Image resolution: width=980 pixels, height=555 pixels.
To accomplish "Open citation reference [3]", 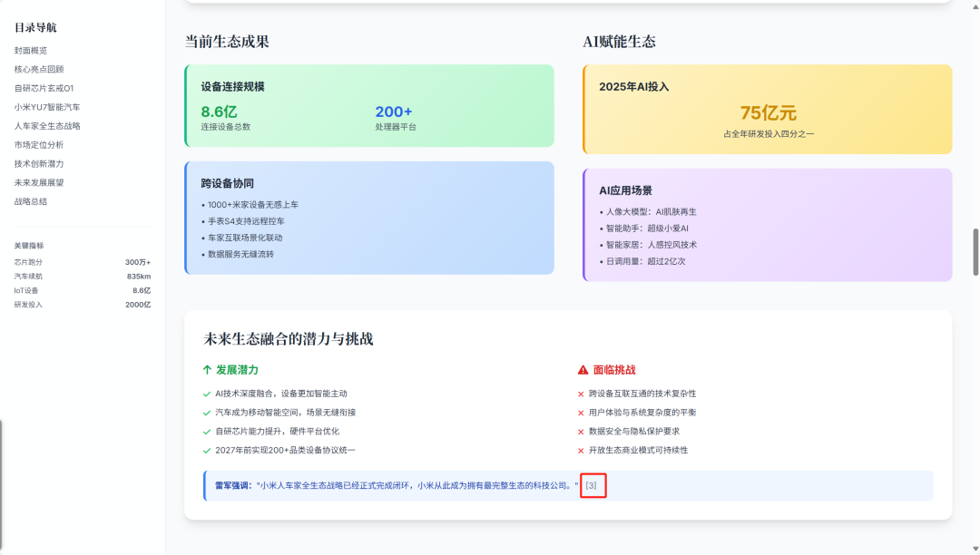I will click(x=592, y=485).
